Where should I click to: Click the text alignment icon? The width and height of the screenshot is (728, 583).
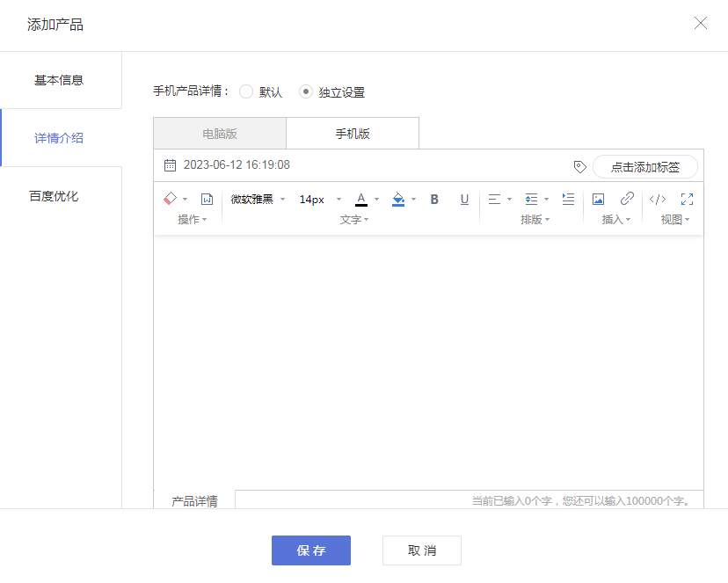494,199
